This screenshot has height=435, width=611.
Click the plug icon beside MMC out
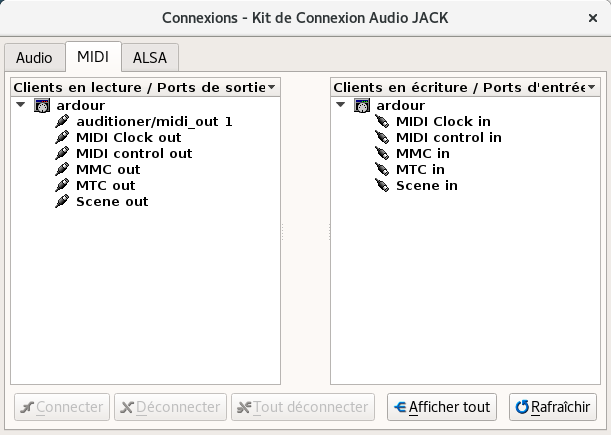(x=62, y=169)
